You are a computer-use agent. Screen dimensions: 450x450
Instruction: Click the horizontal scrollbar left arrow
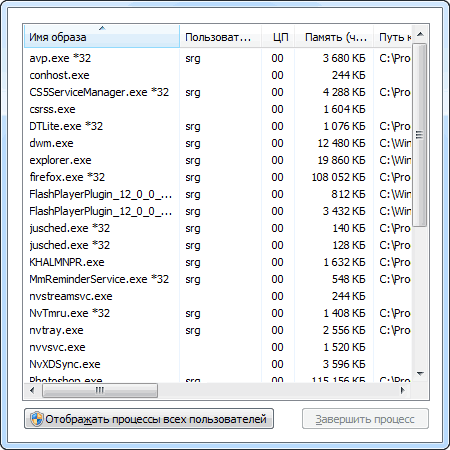click(32, 390)
